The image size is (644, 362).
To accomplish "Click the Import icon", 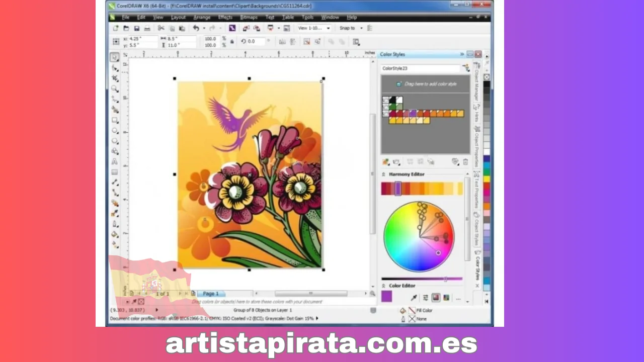I will point(246,28).
